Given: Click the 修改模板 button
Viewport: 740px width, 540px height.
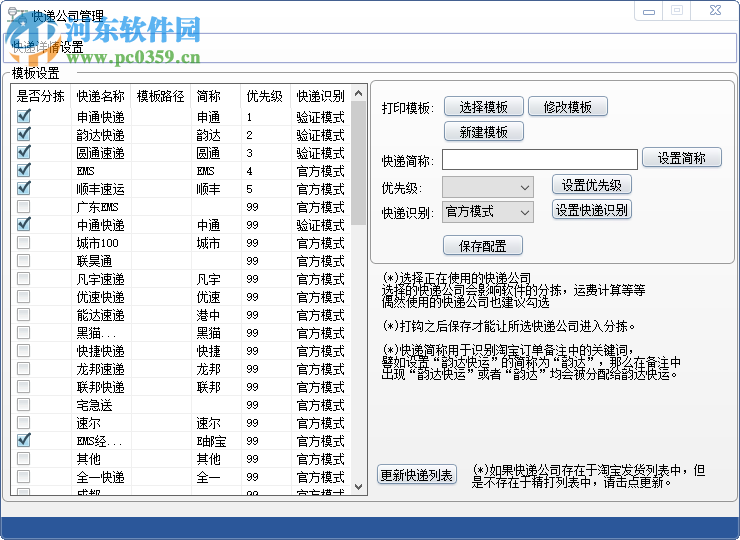Looking at the screenshot, I should 567,107.
